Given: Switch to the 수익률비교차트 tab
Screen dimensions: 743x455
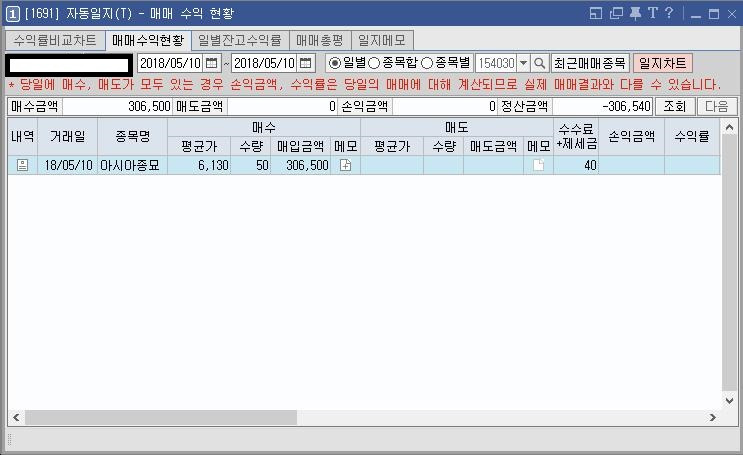Looking at the screenshot, I should coord(55,41).
